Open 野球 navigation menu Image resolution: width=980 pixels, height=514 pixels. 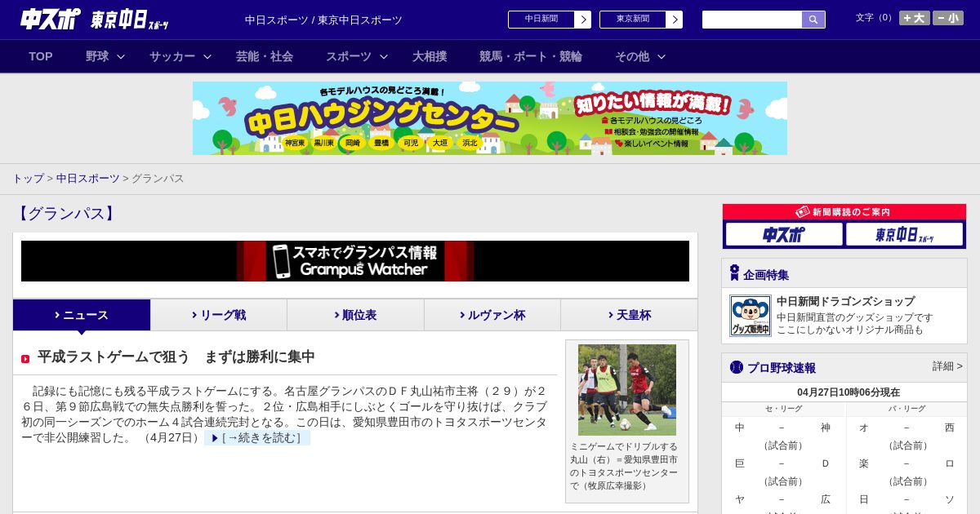(97, 56)
